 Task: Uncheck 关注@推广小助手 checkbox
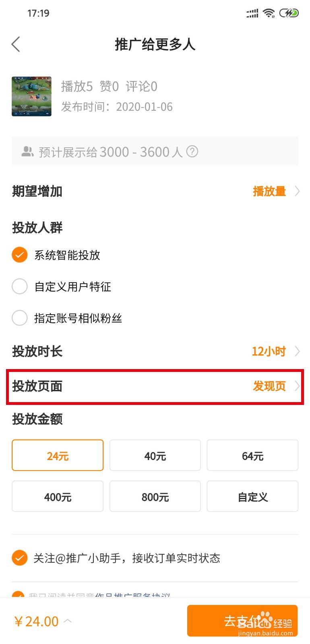(x=20, y=558)
